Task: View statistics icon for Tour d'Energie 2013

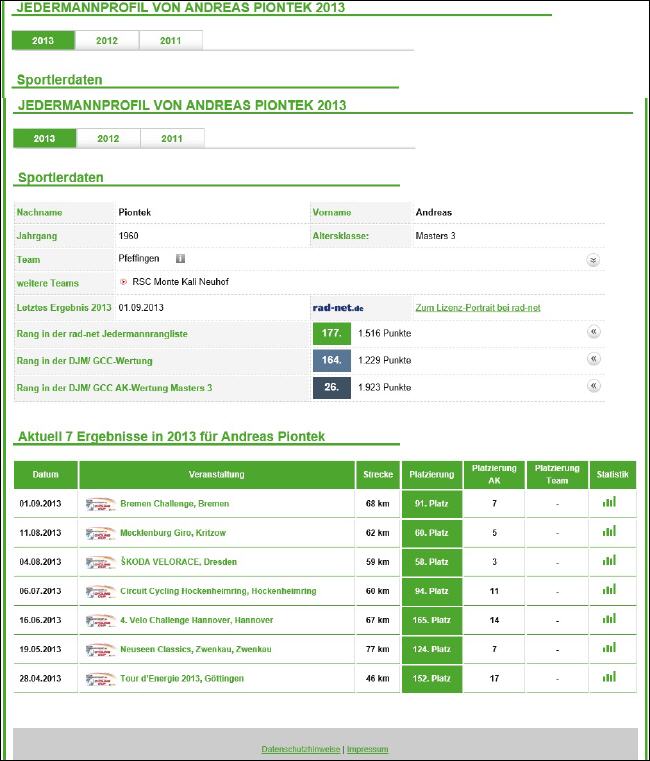Action: pyautogui.click(x=609, y=678)
